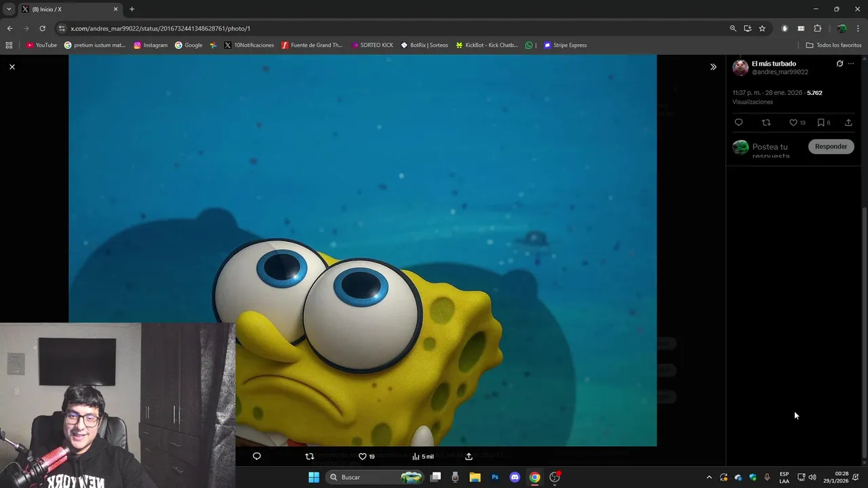868x488 pixels.
Task: Open the SORTEO KICK bookmark
Action: point(372,45)
